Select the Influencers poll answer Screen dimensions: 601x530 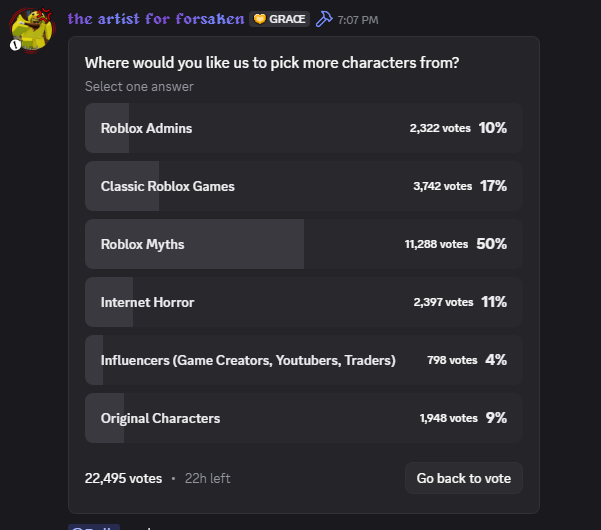click(x=303, y=360)
